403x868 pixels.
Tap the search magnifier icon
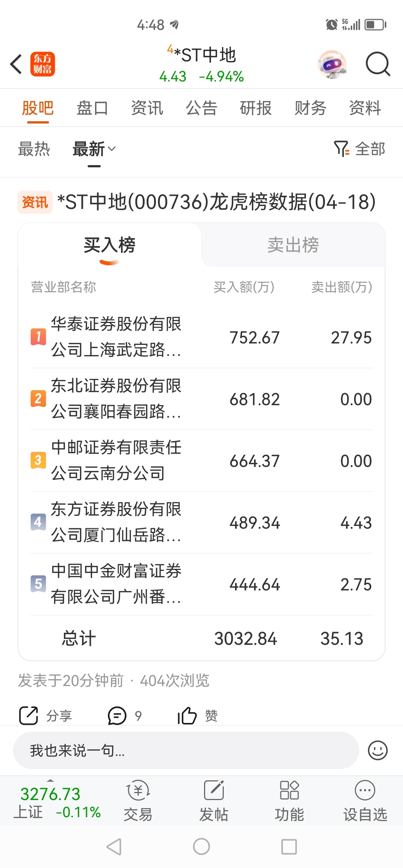point(378,64)
